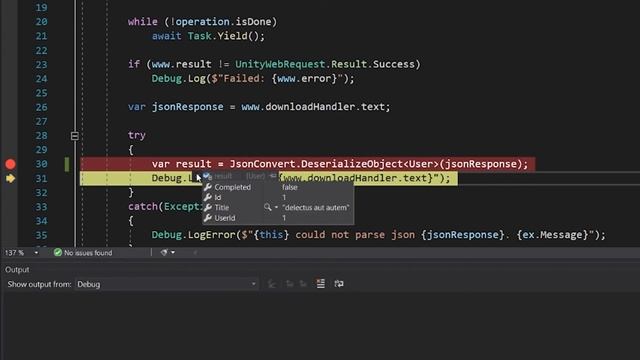This screenshot has height=360, width=640.
Task: Run the code cleanup broom icon
Action: (164, 252)
